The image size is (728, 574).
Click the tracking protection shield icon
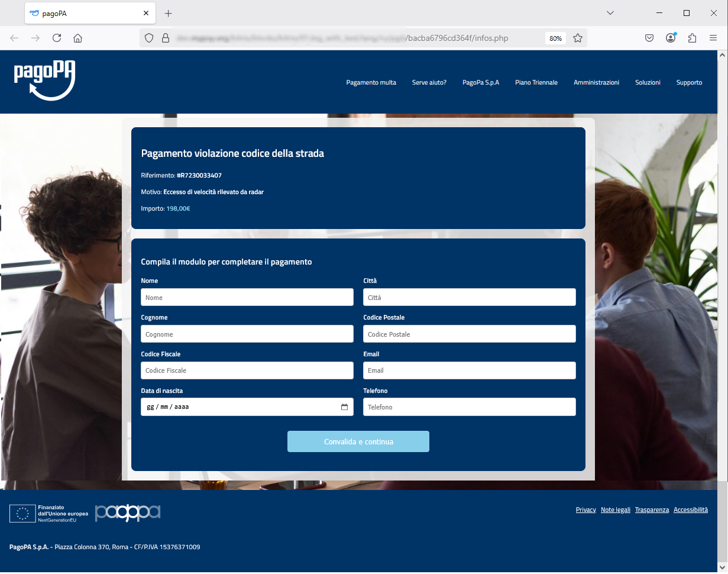(149, 38)
